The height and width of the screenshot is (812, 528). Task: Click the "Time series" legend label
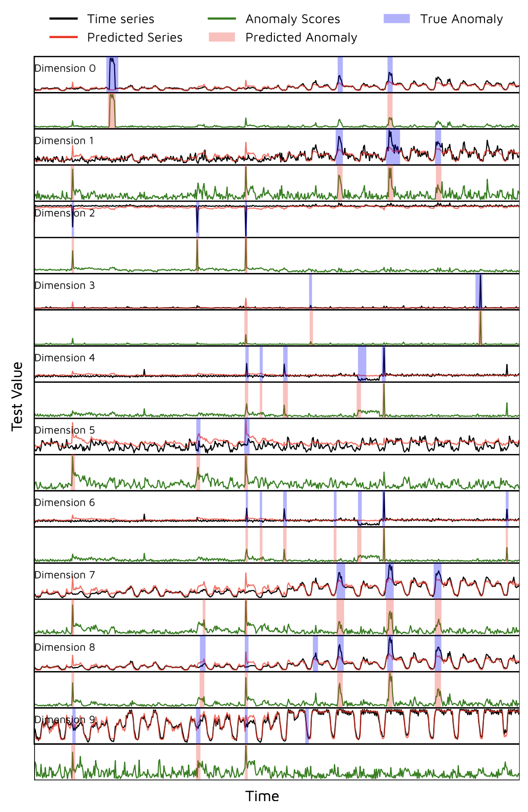point(121,19)
